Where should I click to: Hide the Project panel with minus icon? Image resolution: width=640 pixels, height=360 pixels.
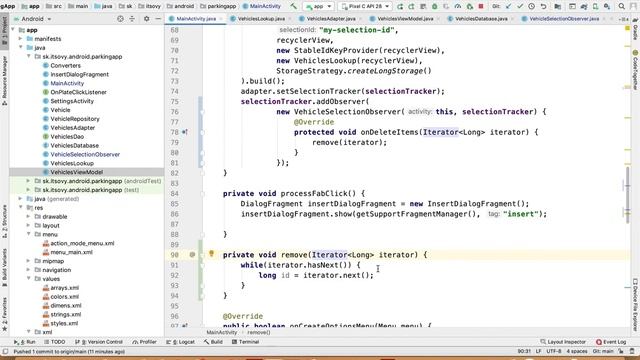pyautogui.click(x=158, y=19)
